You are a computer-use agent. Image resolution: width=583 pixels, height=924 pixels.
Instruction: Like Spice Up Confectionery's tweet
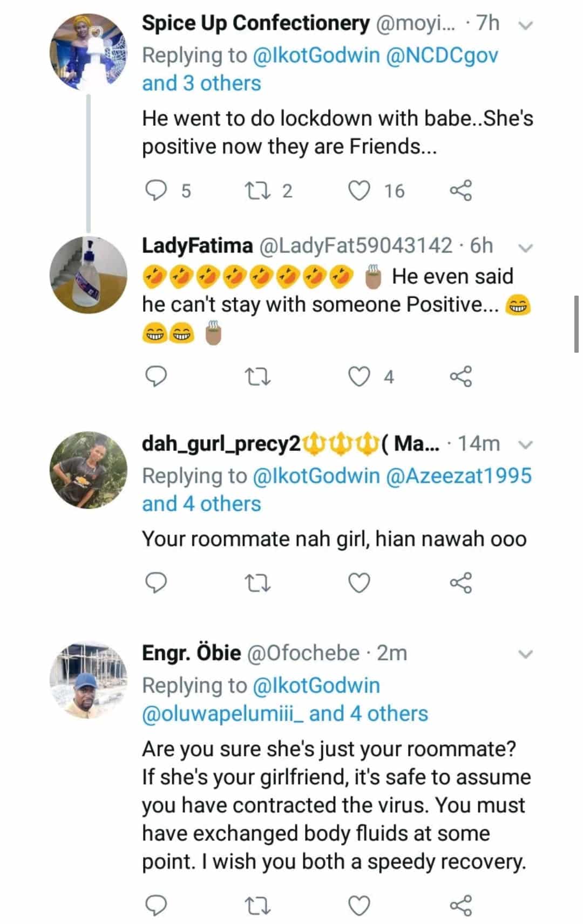pyautogui.click(x=360, y=190)
